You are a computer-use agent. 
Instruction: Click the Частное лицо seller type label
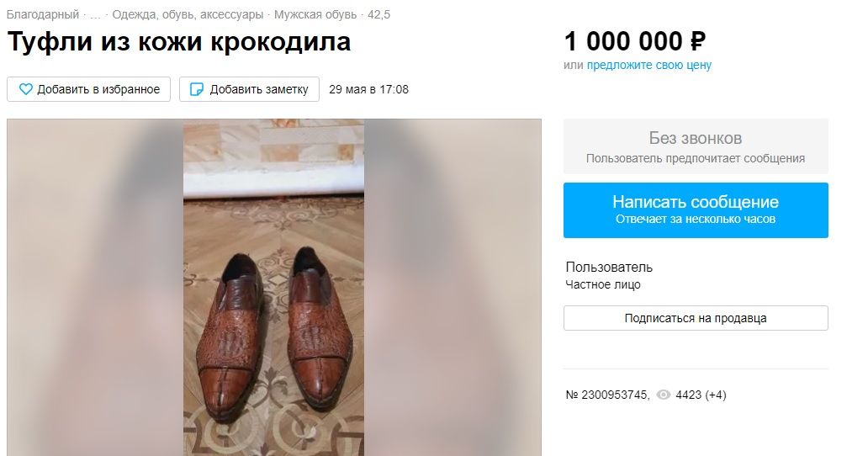click(602, 284)
